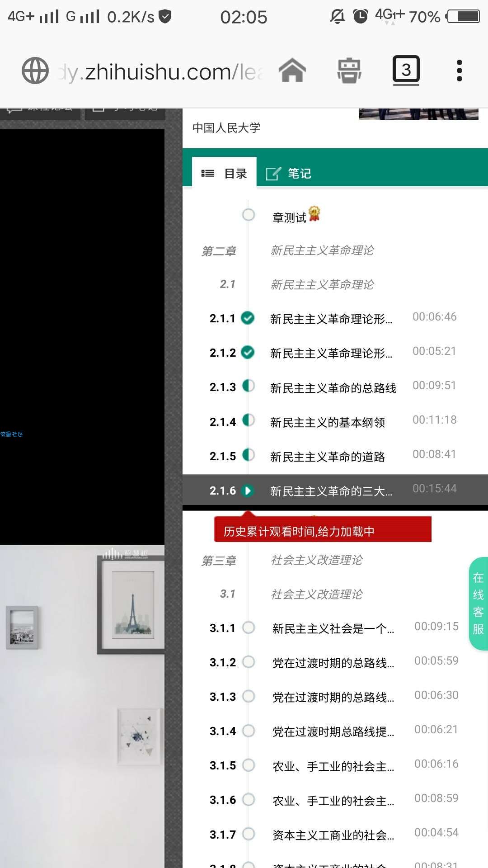The width and height of the screenshot is (488, 868).
Task: Select the empty circle next to 章测试
Action: [249, 215]
